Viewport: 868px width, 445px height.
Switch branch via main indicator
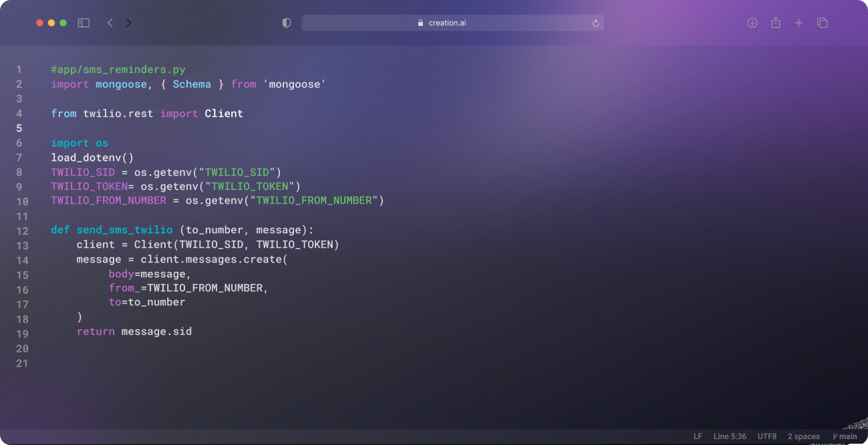click(x=845, y=436)
